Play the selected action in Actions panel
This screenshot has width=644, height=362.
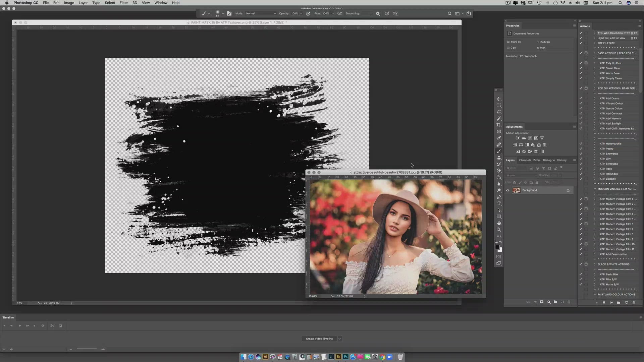[611, 302]
